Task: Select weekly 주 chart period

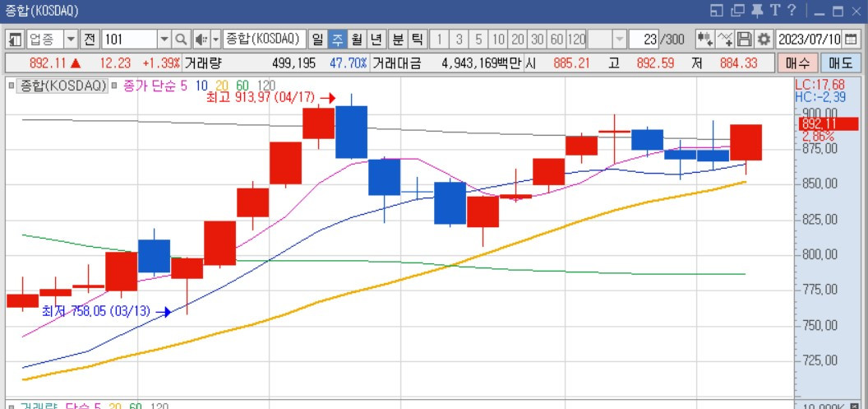Action: pos(336,40)
